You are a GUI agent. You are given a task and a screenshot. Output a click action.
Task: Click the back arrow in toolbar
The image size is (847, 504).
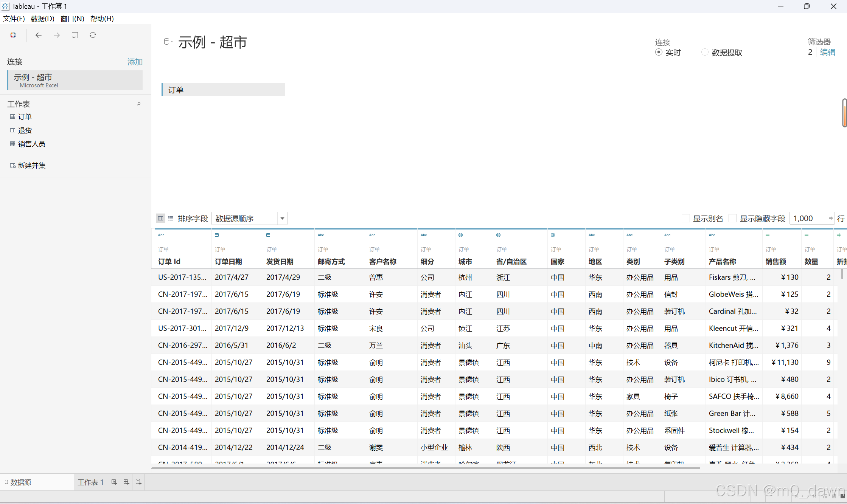tap(38, 35)
